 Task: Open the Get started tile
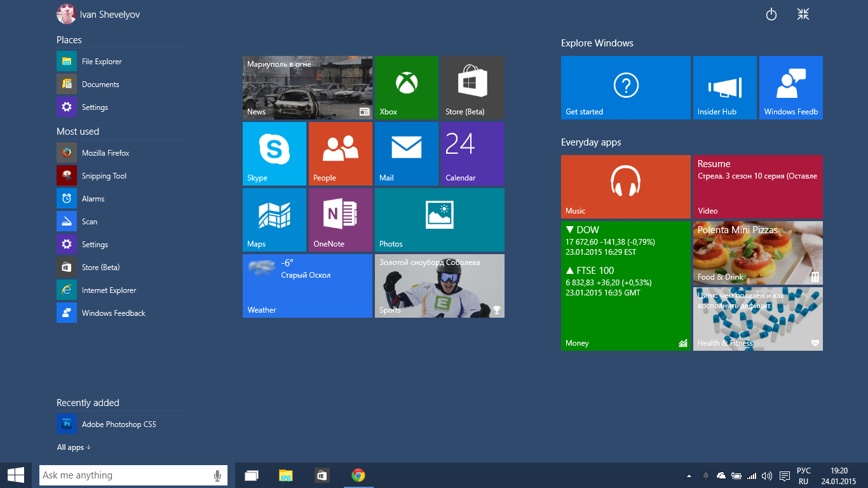626,88
